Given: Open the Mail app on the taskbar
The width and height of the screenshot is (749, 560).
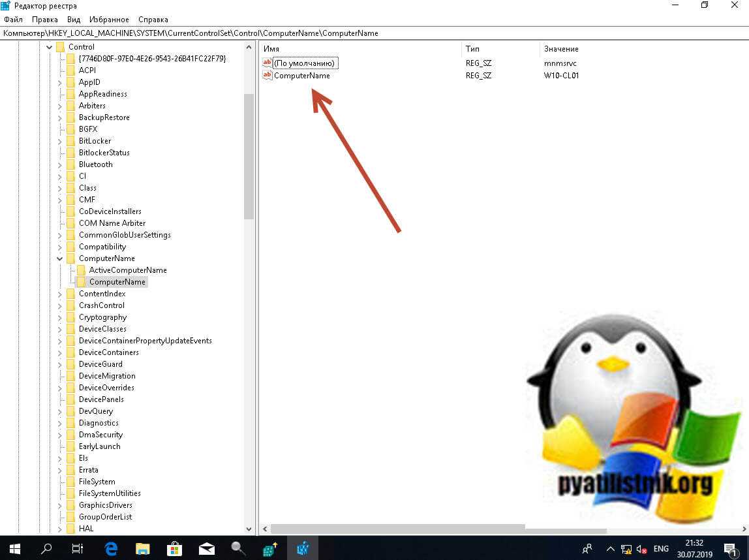Looking at the screenshot, I should pyautogui.click(x=206, y=548).
